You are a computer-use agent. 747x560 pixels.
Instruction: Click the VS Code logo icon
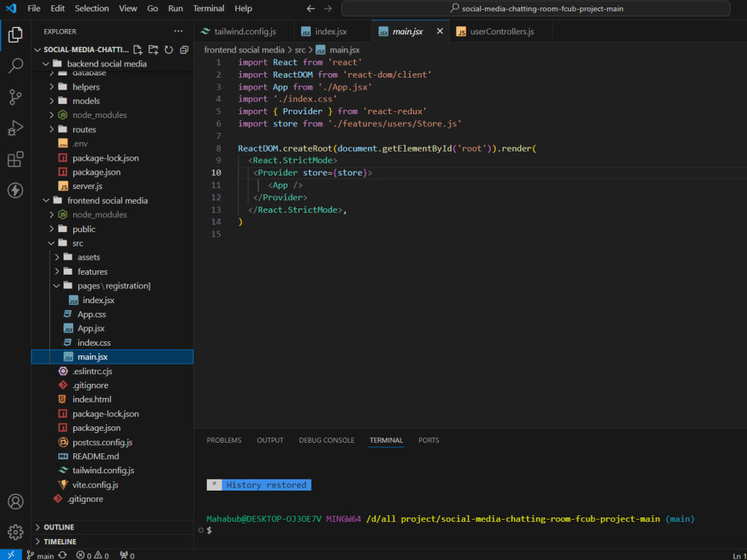click(11, 8)
